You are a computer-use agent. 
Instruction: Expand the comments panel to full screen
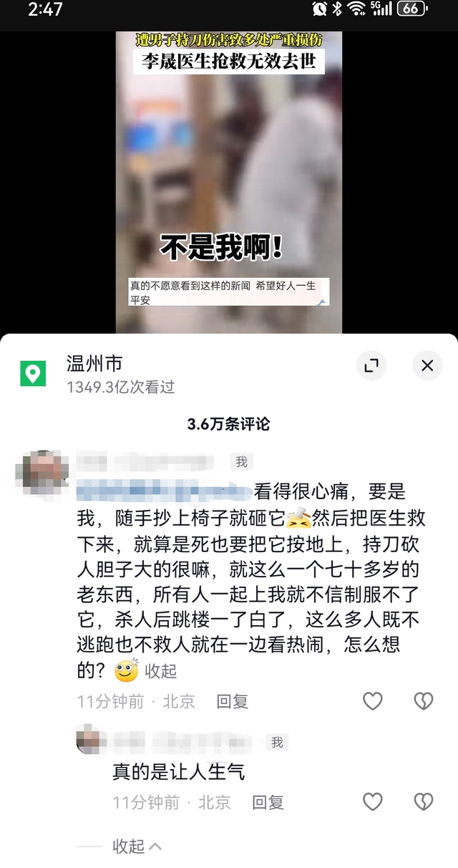371,366
